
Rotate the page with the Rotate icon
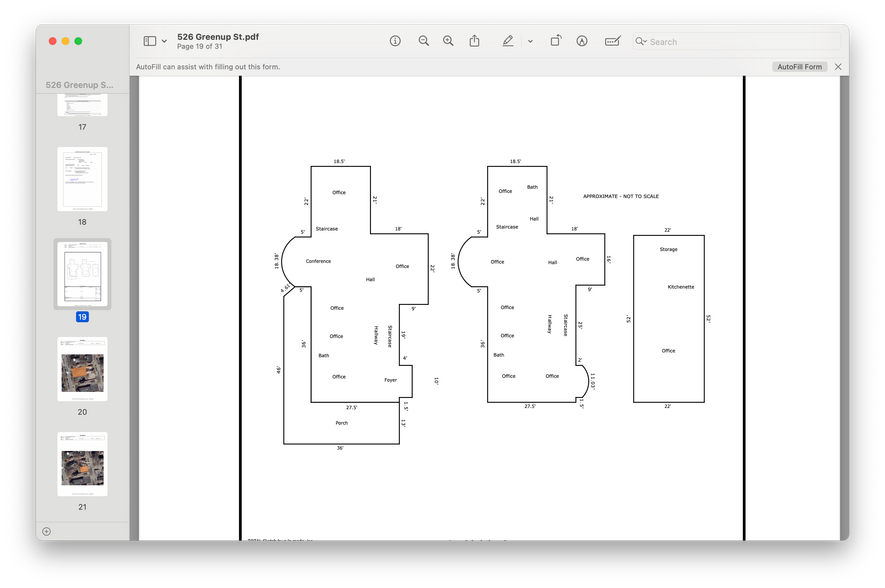coord(556,41)
